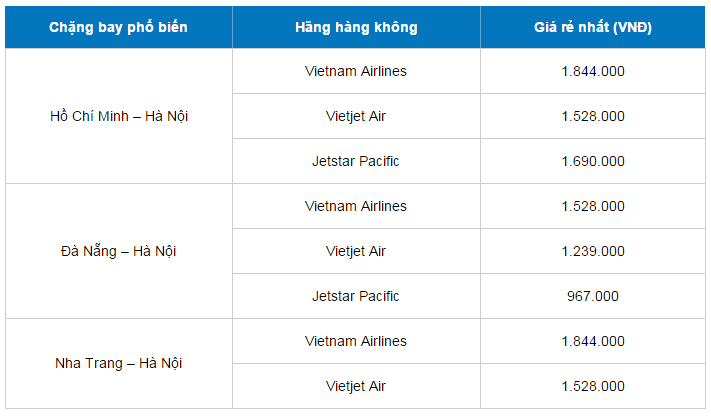Click Vietnam Airlines in the Đà Nẵng group
711x417 pixels.
click(x=356, y=206)
